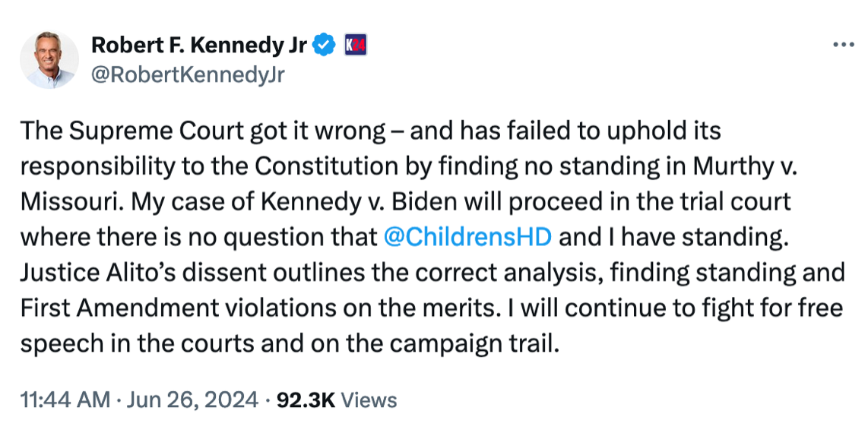Click the K24 affiliate badge icon
868x436 pixels.
click(x=356, y=46)
